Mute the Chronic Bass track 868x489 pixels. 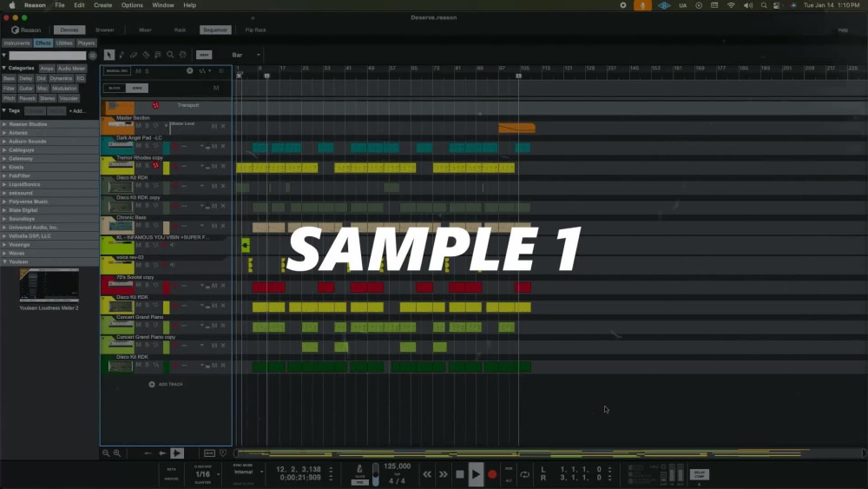coord(138,226)
